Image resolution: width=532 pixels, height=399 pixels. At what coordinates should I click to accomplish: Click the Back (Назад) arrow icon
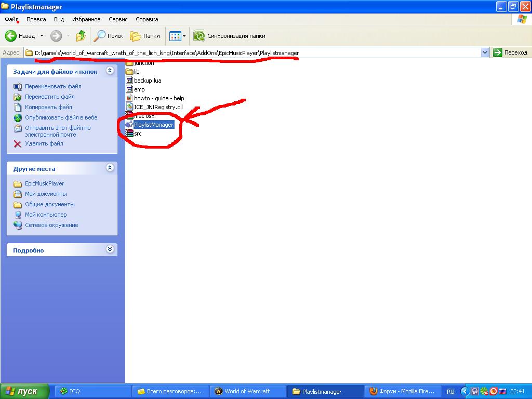point(11,36)
